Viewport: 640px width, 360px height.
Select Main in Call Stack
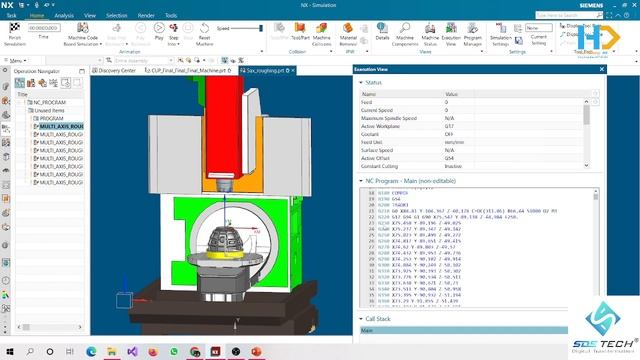(464, 331)
